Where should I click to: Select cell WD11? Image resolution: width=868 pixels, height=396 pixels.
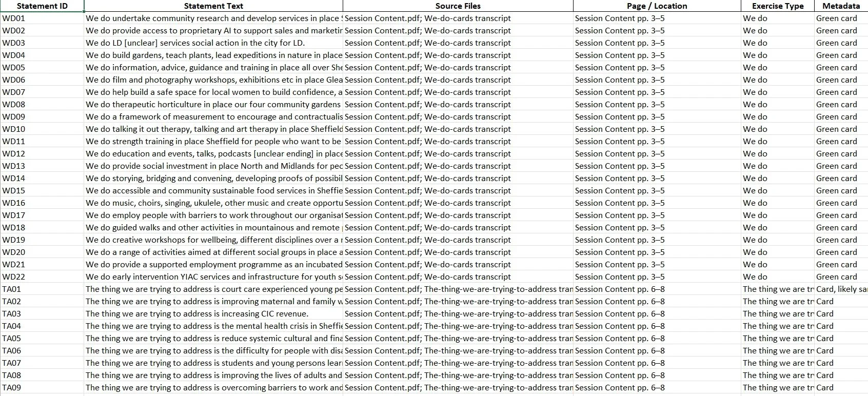point(42,141)
